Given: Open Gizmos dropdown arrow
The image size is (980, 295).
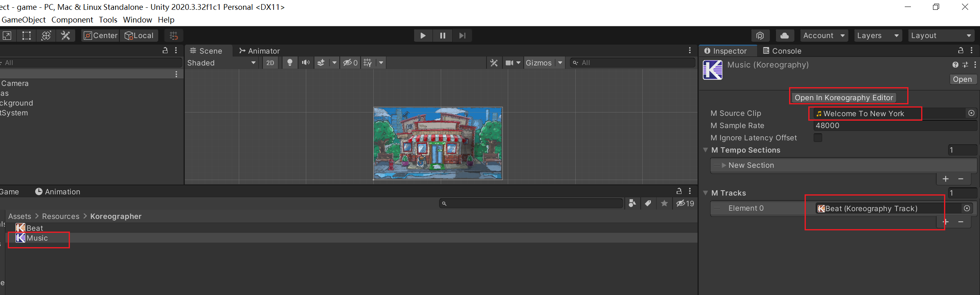Looking at the screenshot, I should tap(560, 63).
